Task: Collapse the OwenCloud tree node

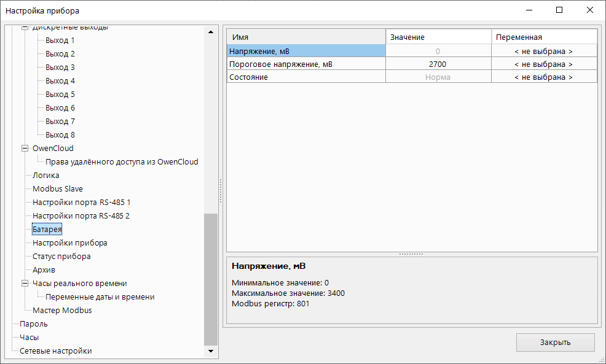Action: pyautogui.click(x=25, y=149)
